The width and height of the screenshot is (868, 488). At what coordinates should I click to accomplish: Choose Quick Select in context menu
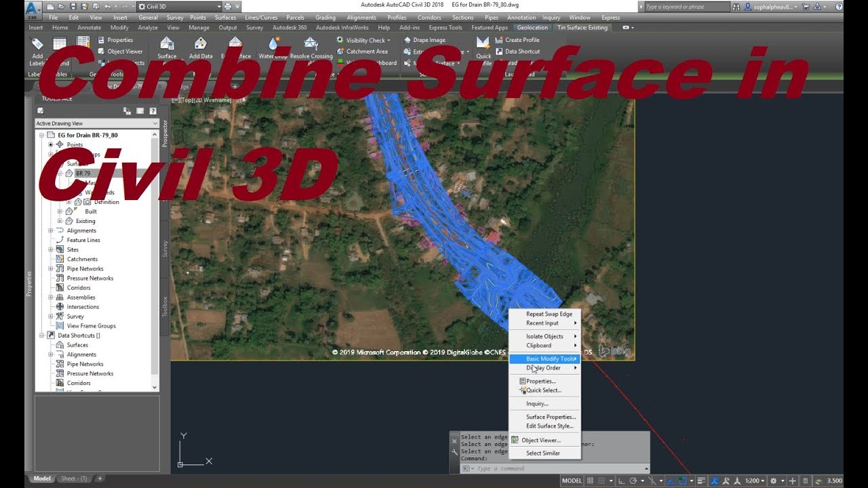point(544,390)
